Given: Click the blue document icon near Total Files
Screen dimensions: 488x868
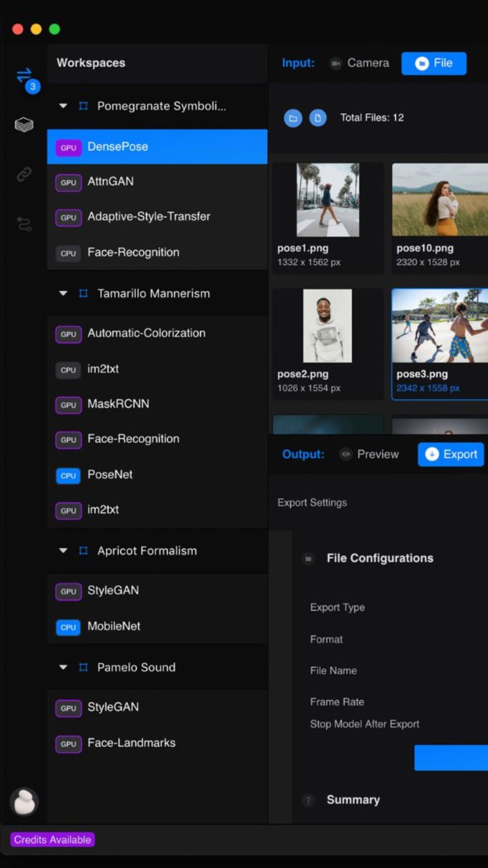Looking at the screenshot, I should 318,118.
